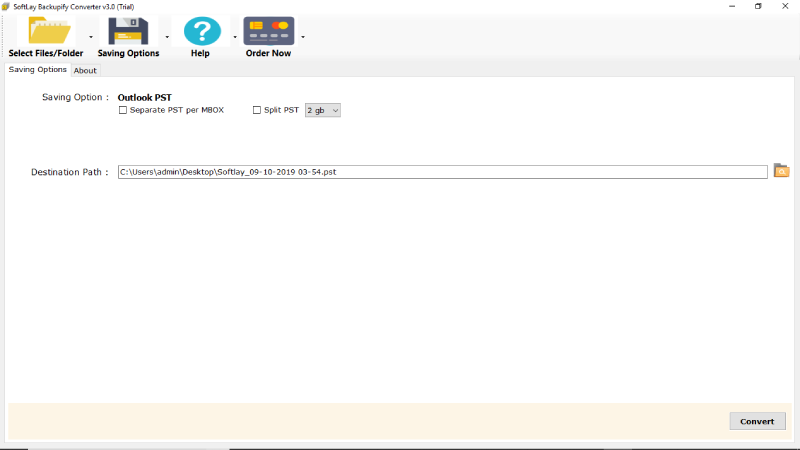The height and width of the screenshot is (450, 800).
Task: Click the SoftLay app icon in title bar
Action: click(6, 7)
